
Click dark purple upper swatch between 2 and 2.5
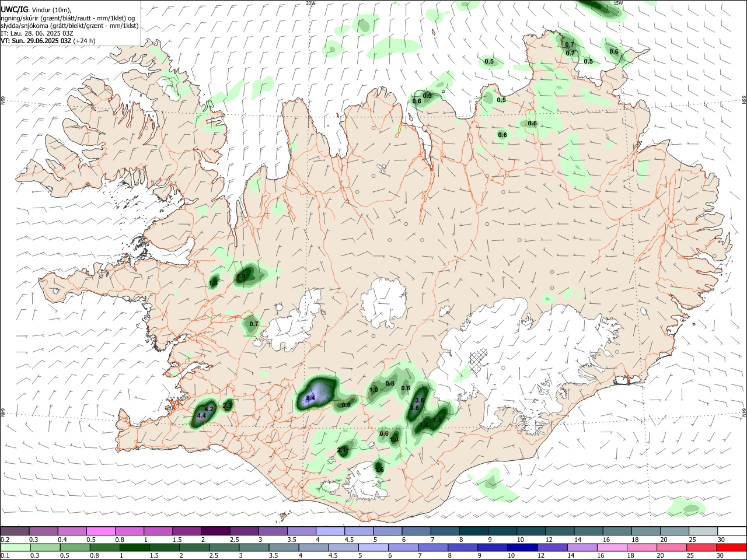click(x=215, y=531)
